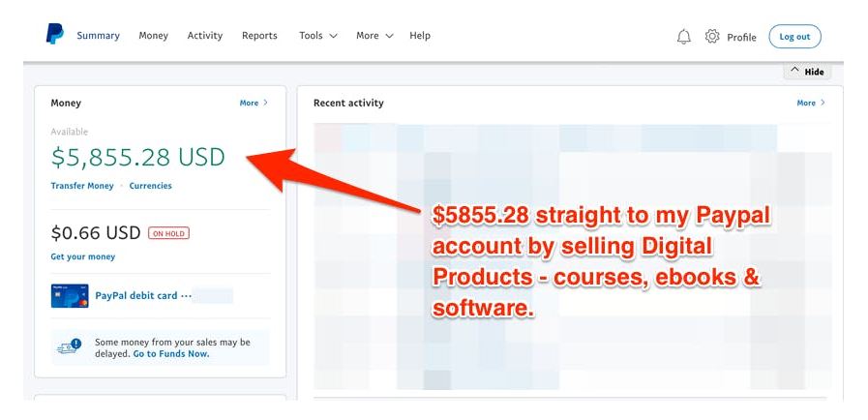Open the settings gear icon
868x420 pixels.
tap(712, 37)
